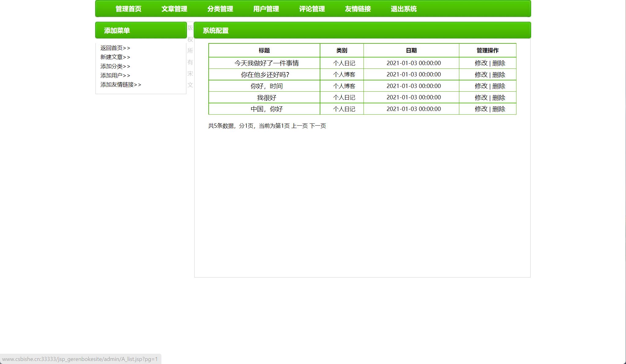
Task: Open 新建文章>> in sidebar
Action: point(115,57)
